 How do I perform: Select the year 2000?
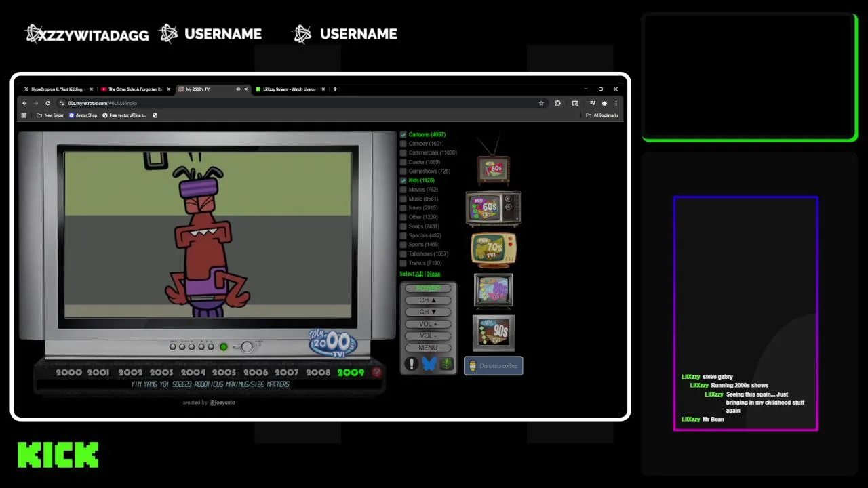click(68, 372)
